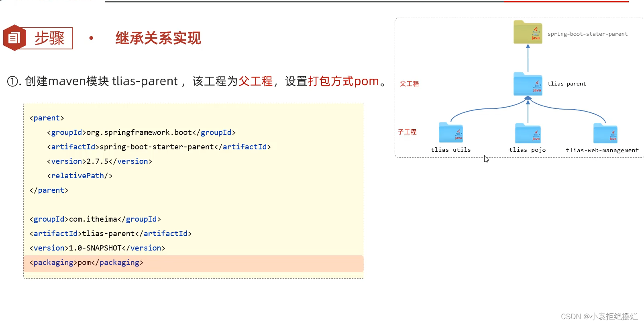Click the opening parent tag
Screen dimensions: 644x324
47,118
